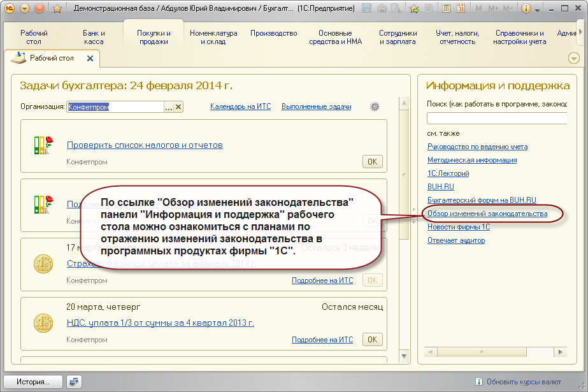Open Бухгалтерский форум на BUH.RU link

click(482, 200)
